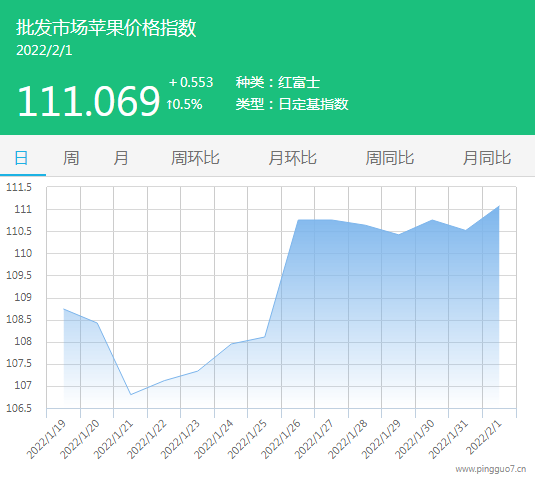535x478 pixels.
Task: Switch to the 月 monthly tab
Action: tap(121, 158)
